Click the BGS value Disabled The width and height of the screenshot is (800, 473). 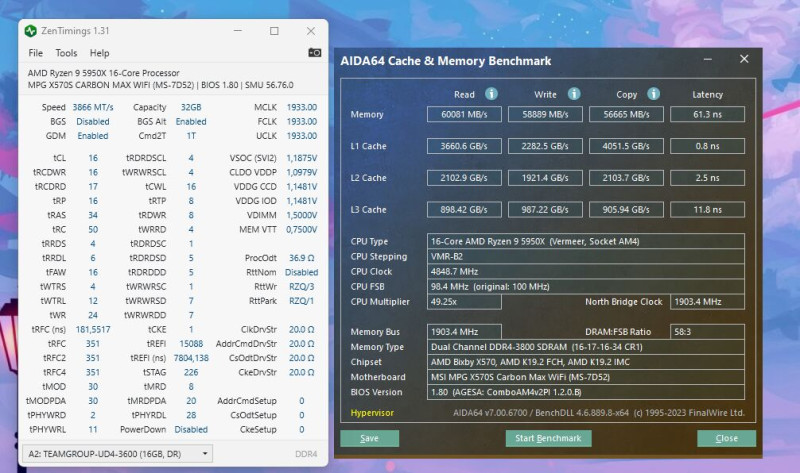tap(93, 121)
